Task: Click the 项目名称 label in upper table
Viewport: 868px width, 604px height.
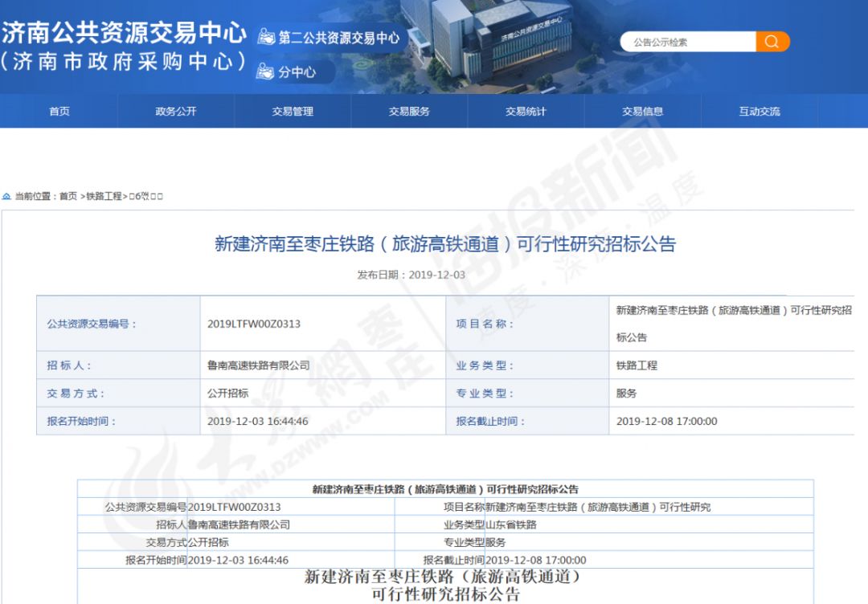Action: tap(485, 324)
